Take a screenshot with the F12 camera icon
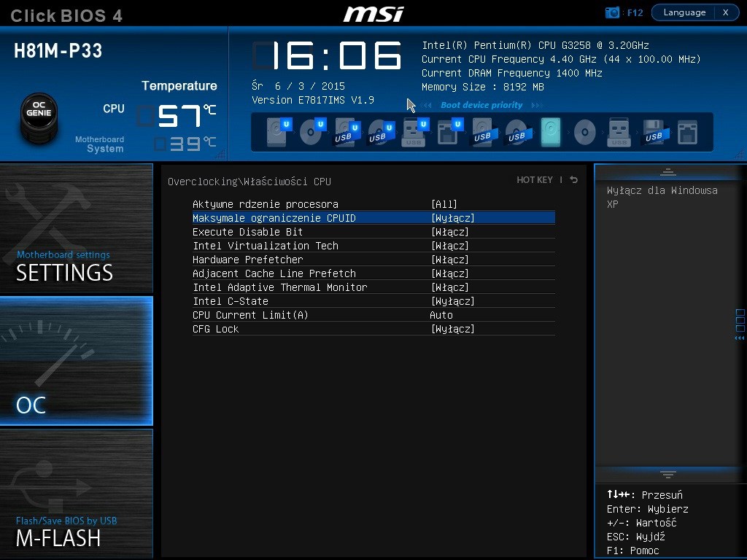Image resolution: width=747 pixels, height=560 pixels. pyautogui.click(x=612, y=12)
